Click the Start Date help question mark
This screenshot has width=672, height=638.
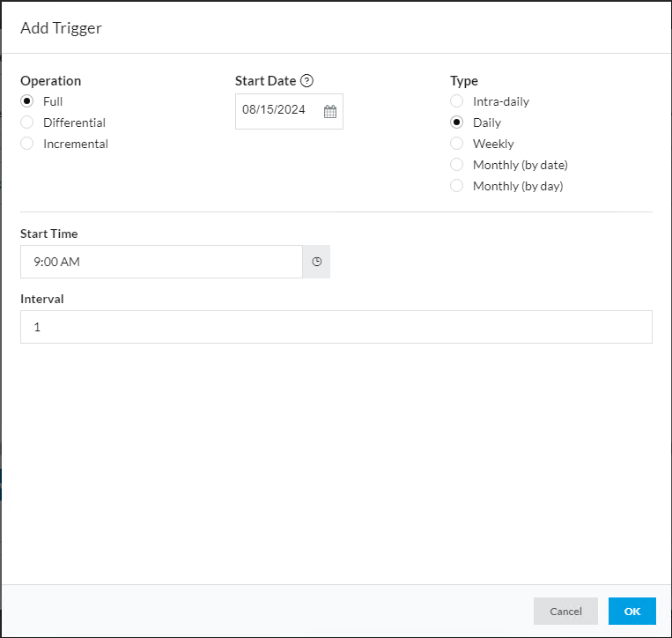tap(306, 81)
